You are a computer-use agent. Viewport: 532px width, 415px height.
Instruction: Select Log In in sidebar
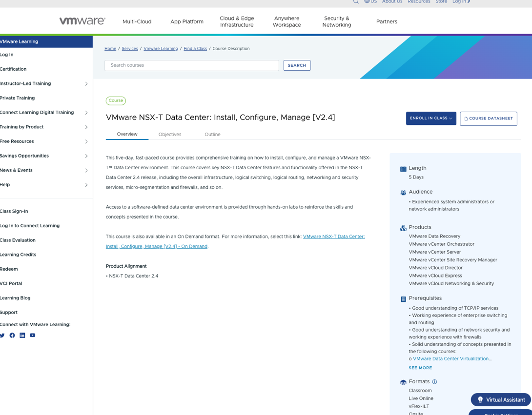point(7,55)
